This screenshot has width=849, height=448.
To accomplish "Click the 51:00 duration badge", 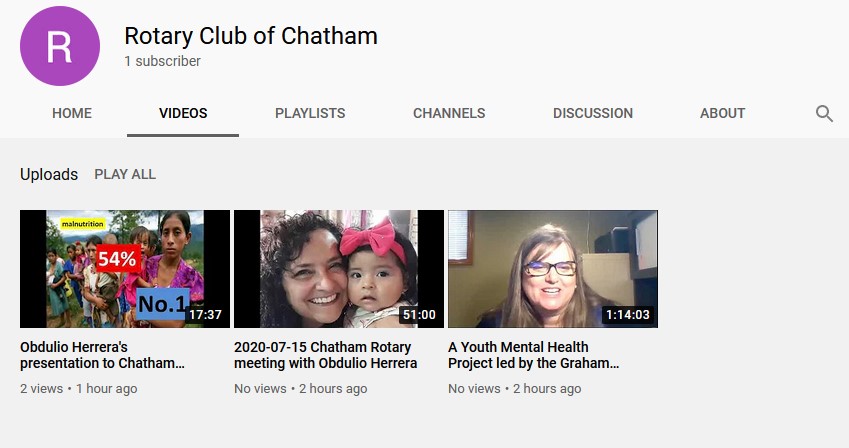I will 419,315.
